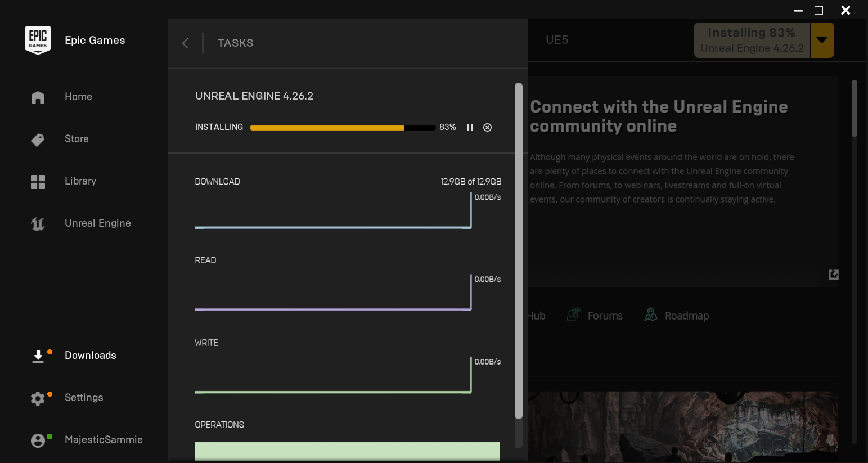This screenshot has height=463, width=868.
Task: Select the Home menu label
Action: point(78,97)
